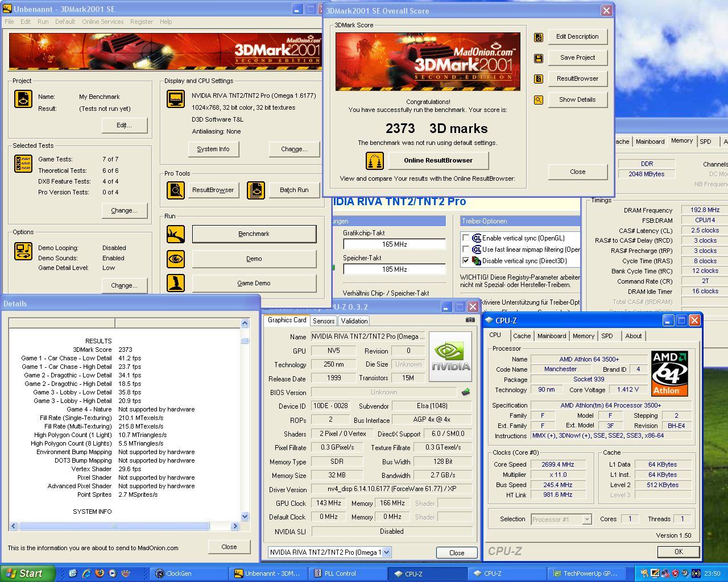Click the Options section icon
The width and height of the screenshot is (728, 582).
point(23,251)
